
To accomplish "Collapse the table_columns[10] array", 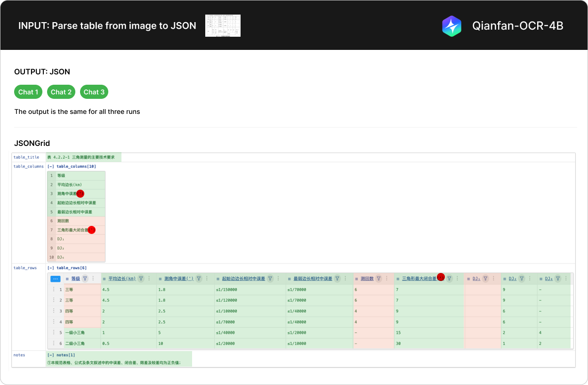I will [50, 166].
